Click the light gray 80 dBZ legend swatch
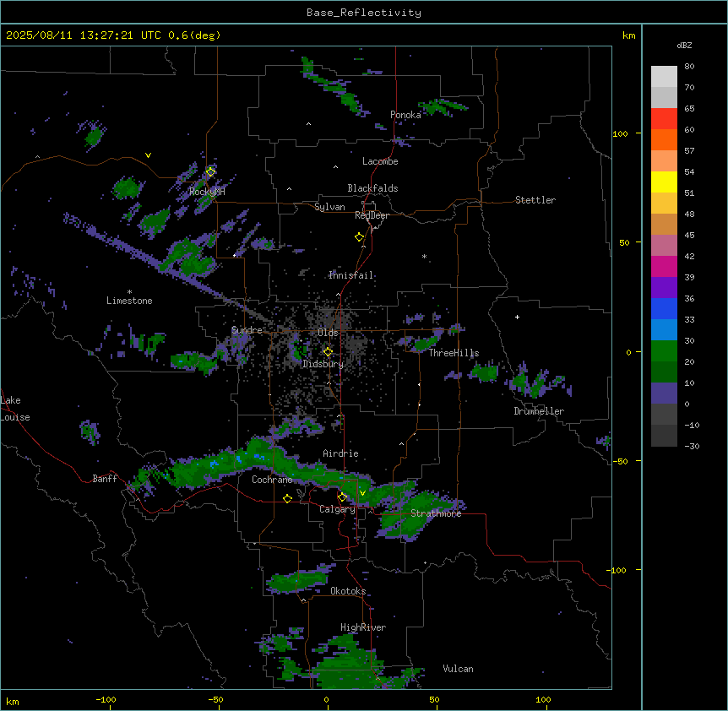The width and height of the screenshot is (728, 711). coord(664,76)
